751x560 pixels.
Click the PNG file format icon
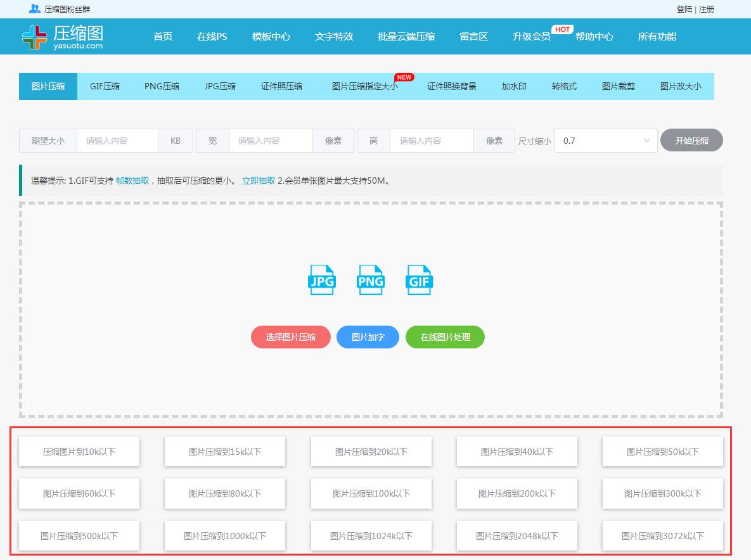[x=369, y=279]
